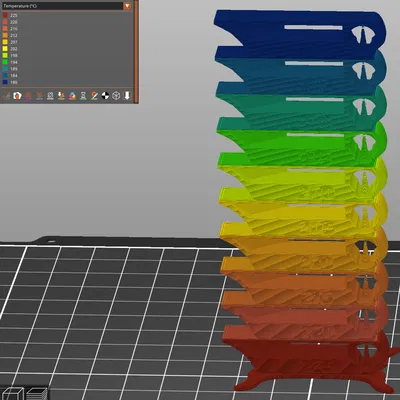Toggle tool changes visibility icon
This screenshot has width=400, height=400.
(61, 96)
